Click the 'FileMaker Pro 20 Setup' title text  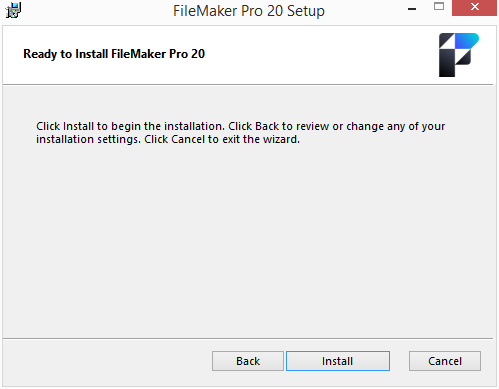pos(249,11)
